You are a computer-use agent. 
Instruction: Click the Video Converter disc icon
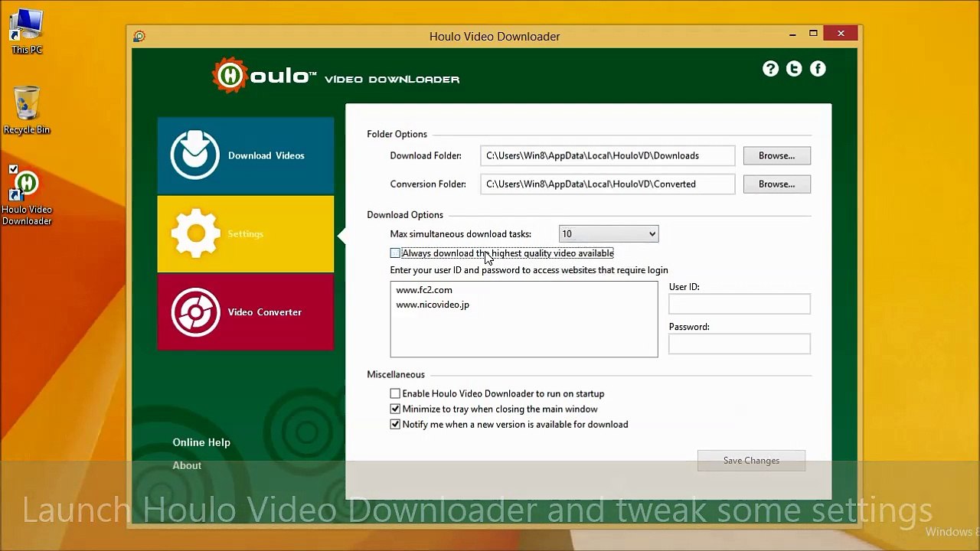click(x=195, y=312)
